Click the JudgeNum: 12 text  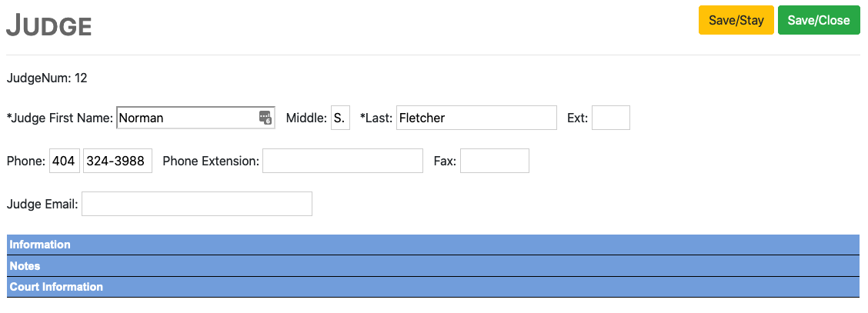click(46, 78)
